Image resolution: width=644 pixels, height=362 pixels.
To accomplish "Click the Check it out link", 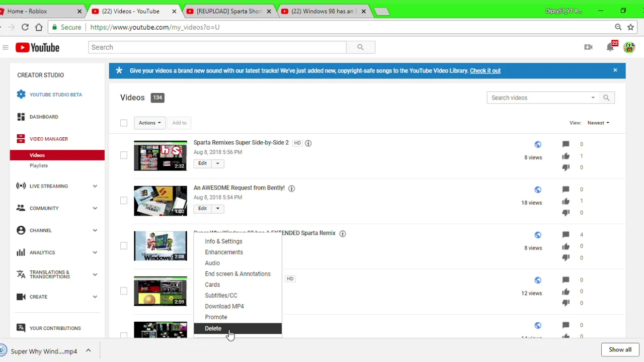I will (x=485, y=71).
